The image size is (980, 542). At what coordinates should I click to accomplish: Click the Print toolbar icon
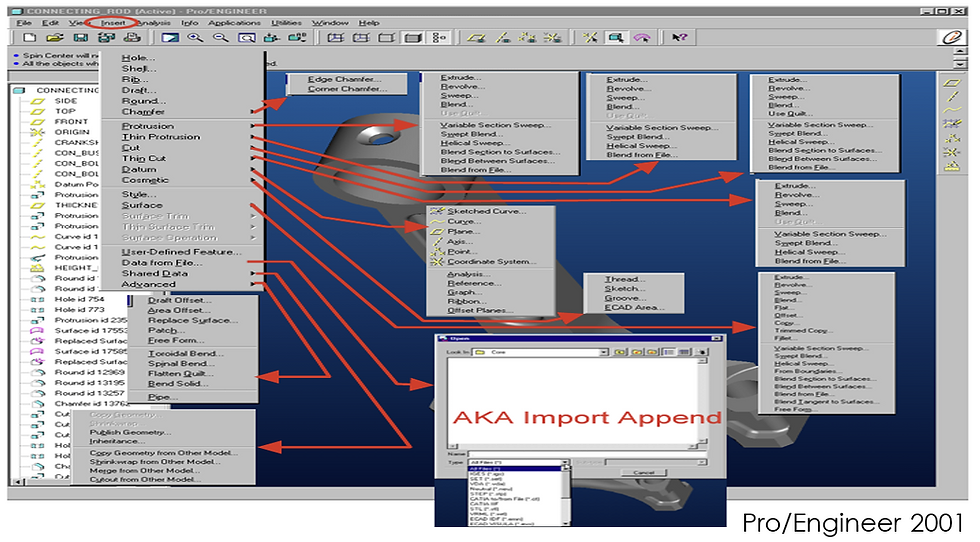point(132,38)
